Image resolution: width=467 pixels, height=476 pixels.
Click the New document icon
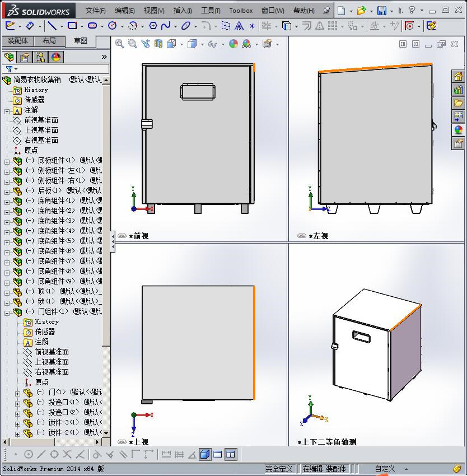(342, 11)
